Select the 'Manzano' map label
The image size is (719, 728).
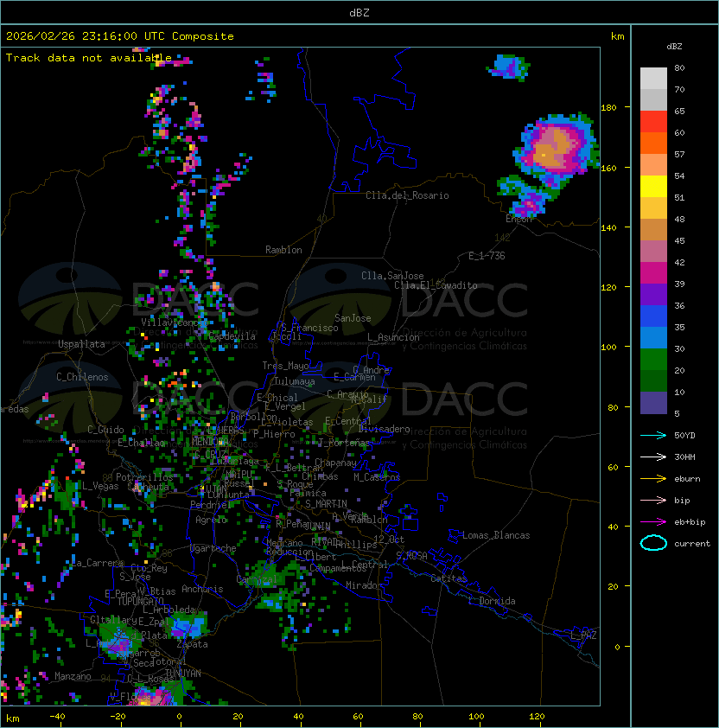coord(73,676)
